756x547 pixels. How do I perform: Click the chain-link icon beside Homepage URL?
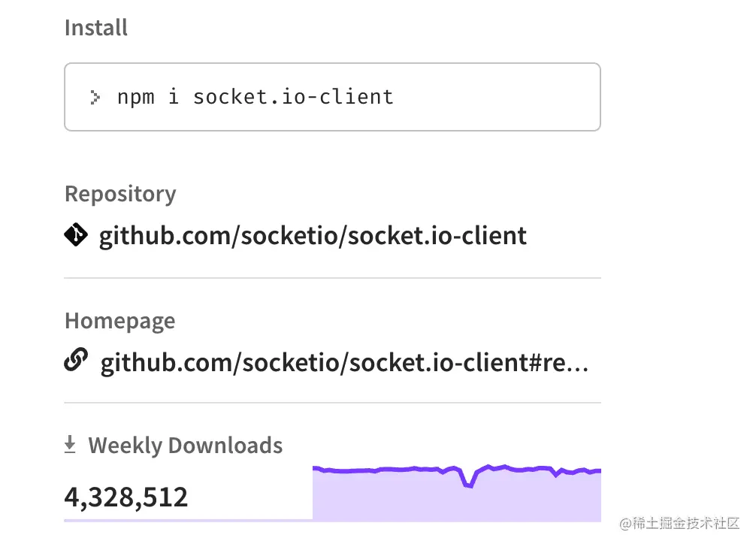[77, 363]
